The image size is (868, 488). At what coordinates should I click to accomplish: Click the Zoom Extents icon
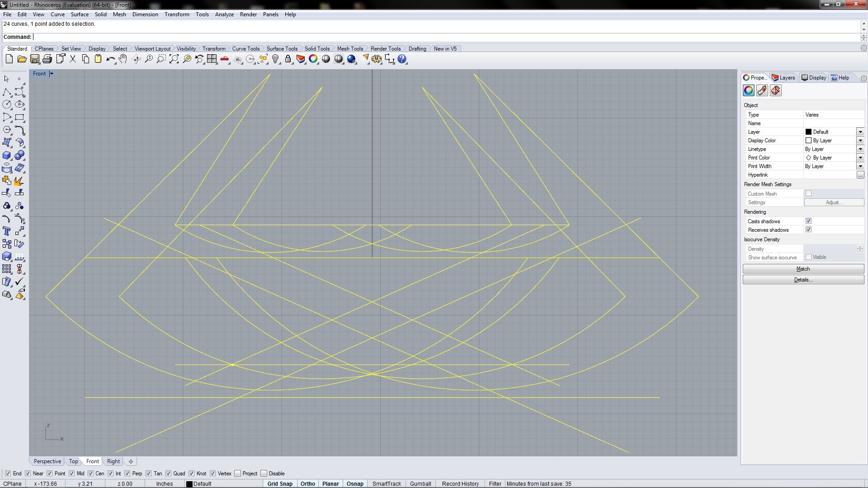[174, 59]
